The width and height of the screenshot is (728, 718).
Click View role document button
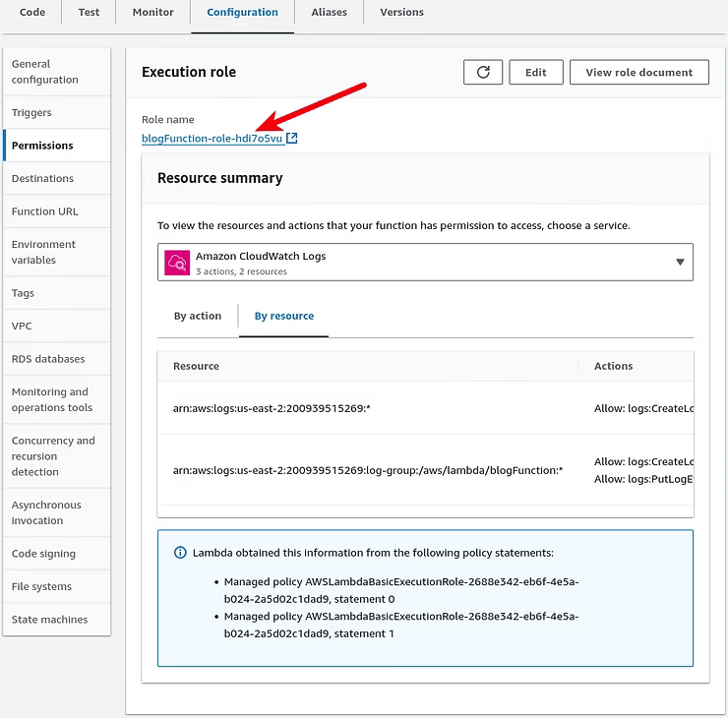638,72
